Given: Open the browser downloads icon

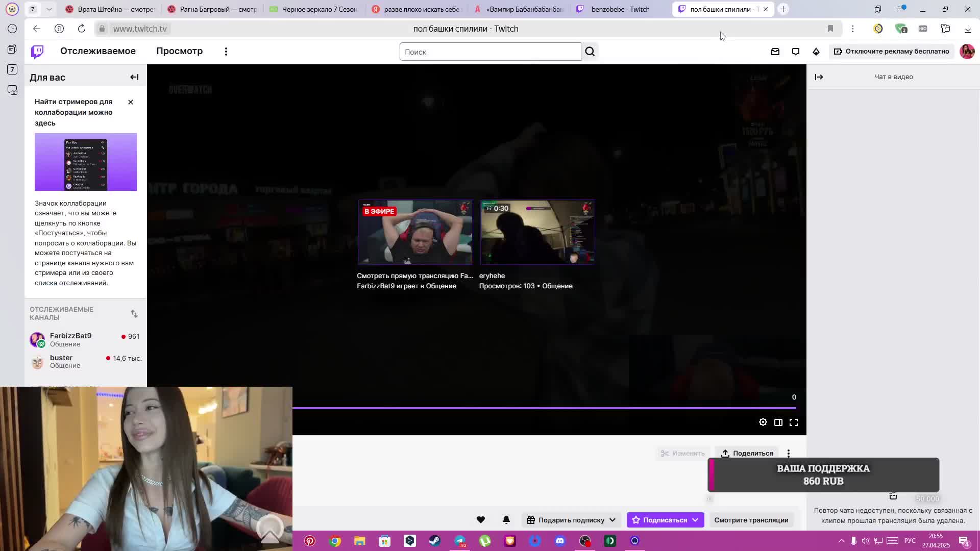Looking at the screenshot, I should 968,29.
